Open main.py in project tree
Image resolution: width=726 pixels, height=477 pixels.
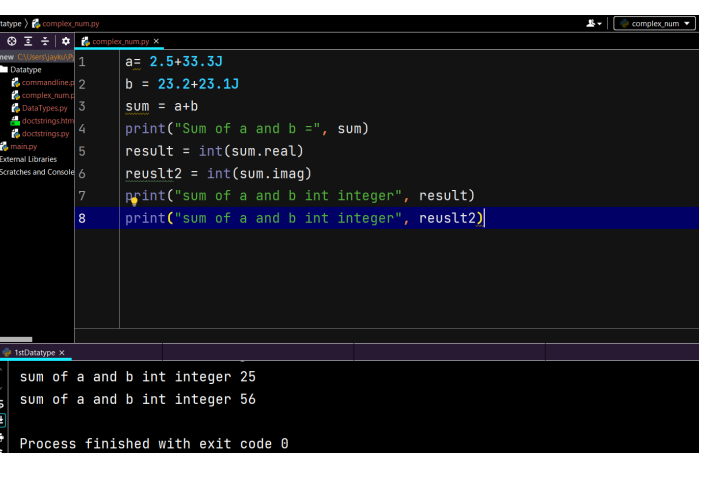coord(19,147)
